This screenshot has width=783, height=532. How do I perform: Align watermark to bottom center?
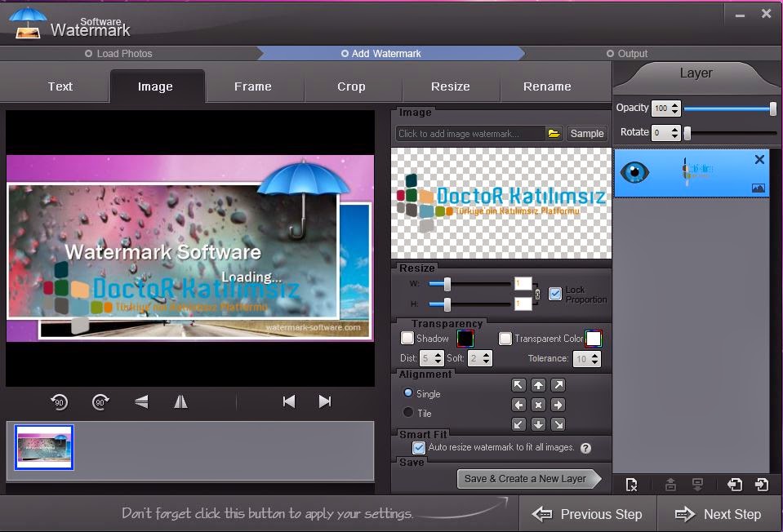[538, 424]
